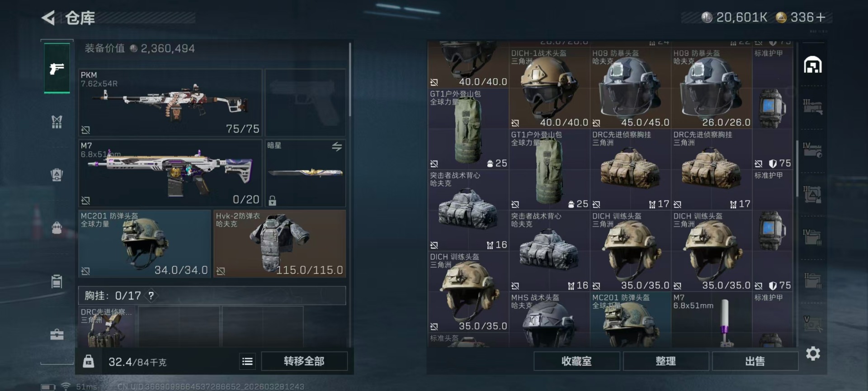This screenshot has width=868, height=391.
Task: Swap the 暗星 melee weapon using arrows icon
Action: (337, 147)
